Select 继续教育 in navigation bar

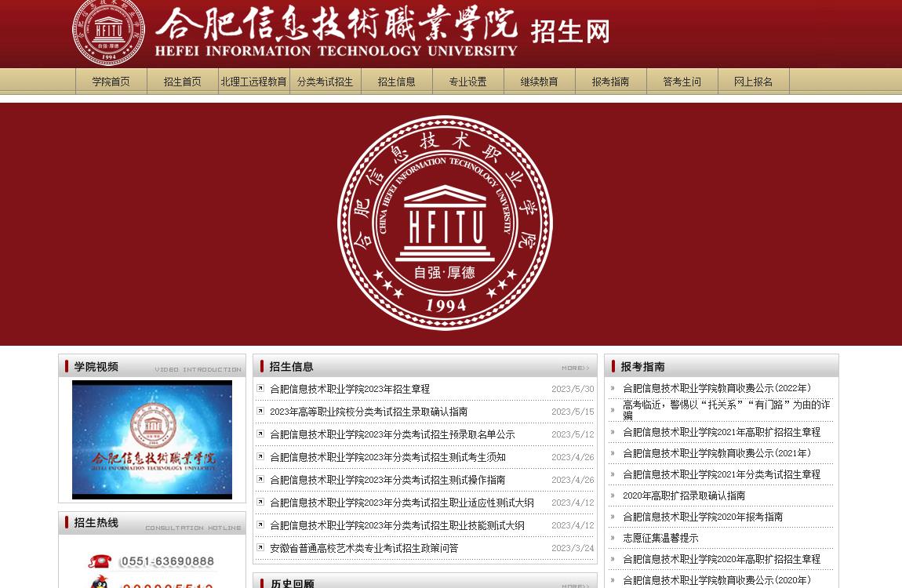pyautogui.click(x=539, y=82)
